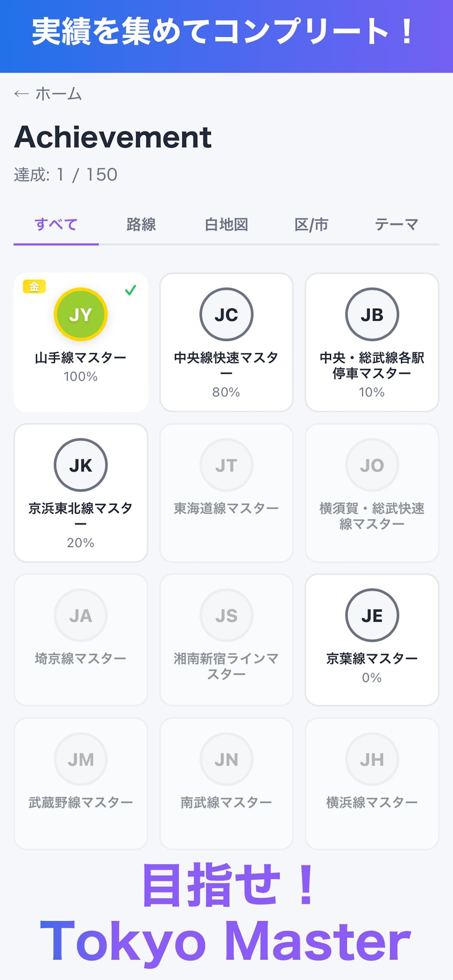453x980 pixels.
Task: Go back via the ← ホーム link
Action: click(48, 93)
